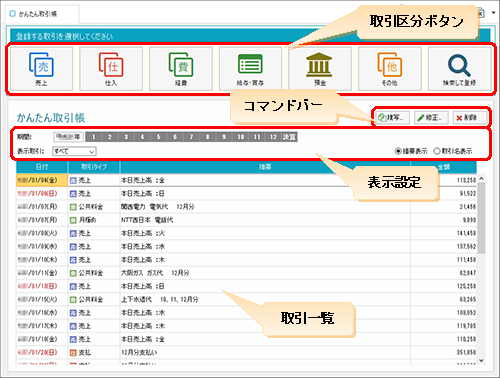
Task: Select the NTT西日本 電話代 entry
Action: point(147,220)
